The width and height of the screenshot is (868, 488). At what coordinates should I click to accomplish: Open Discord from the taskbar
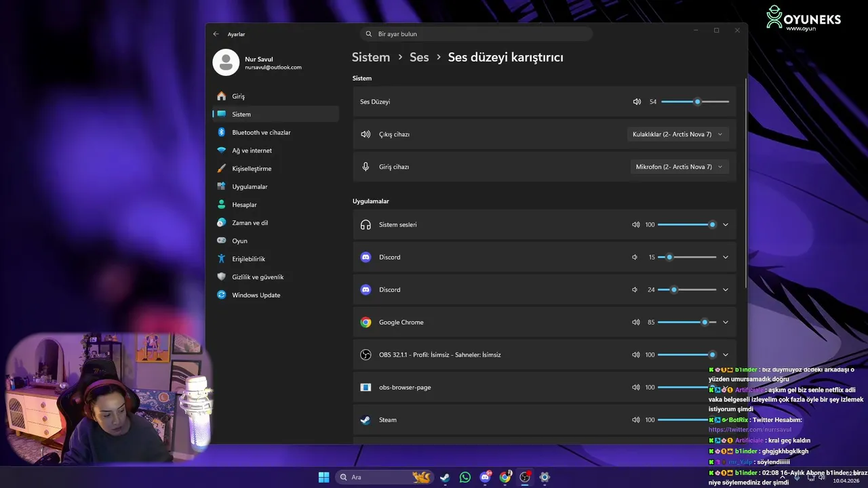485,477
